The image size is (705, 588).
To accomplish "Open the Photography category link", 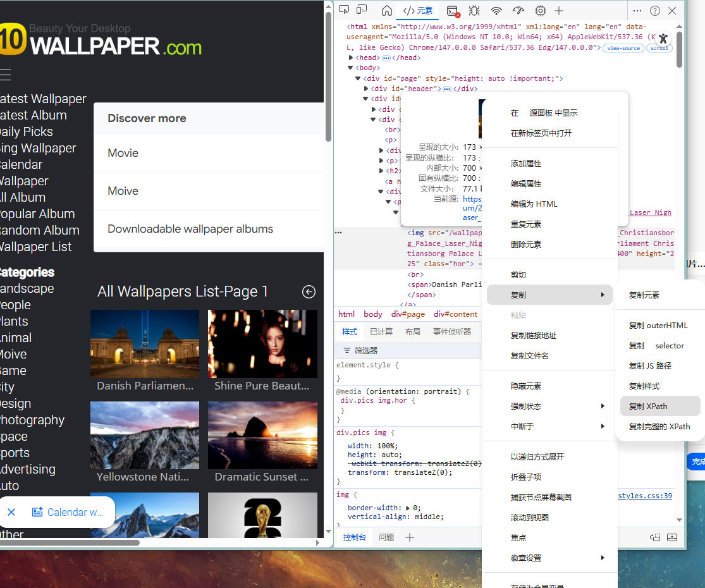I will tap(32, 420).
